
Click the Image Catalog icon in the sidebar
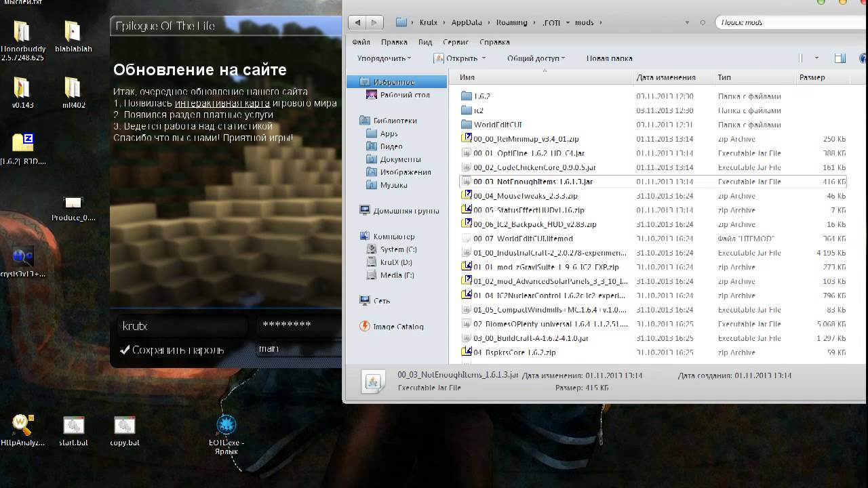click(x=365, y=326)
